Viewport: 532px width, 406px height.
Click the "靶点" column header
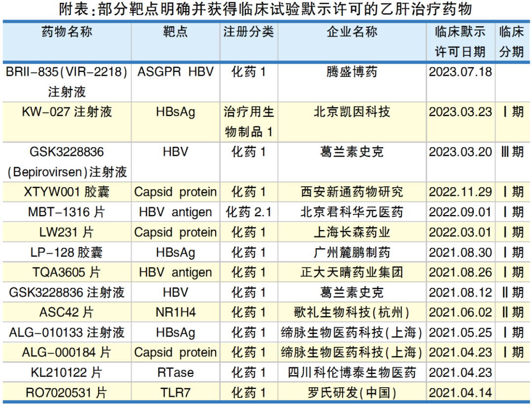click(x=175, y=32)
